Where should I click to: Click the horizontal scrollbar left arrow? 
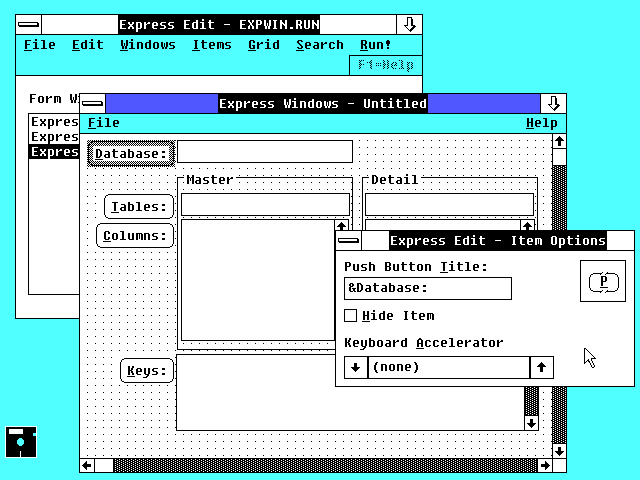(87, 465)
